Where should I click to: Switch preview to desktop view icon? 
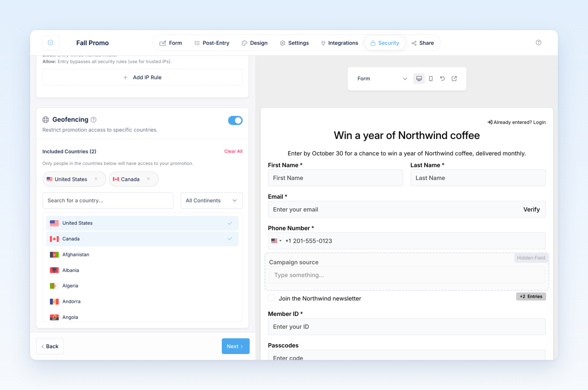[x=419, y=79]
